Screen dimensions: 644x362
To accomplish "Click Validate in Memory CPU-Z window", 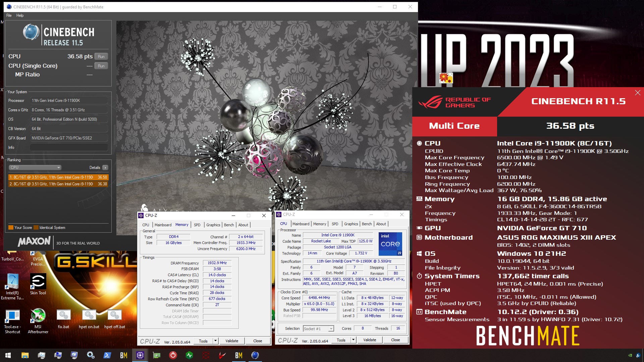I will pos(232,341).
